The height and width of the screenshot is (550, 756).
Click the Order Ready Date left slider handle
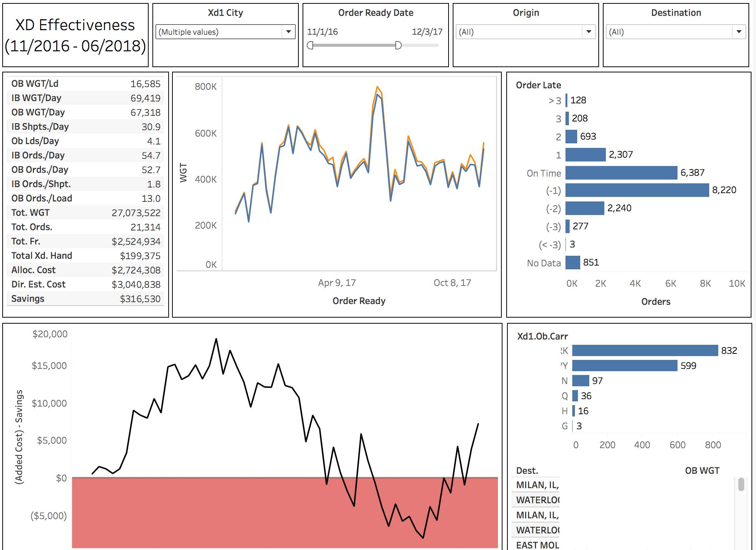click(310, 46)
